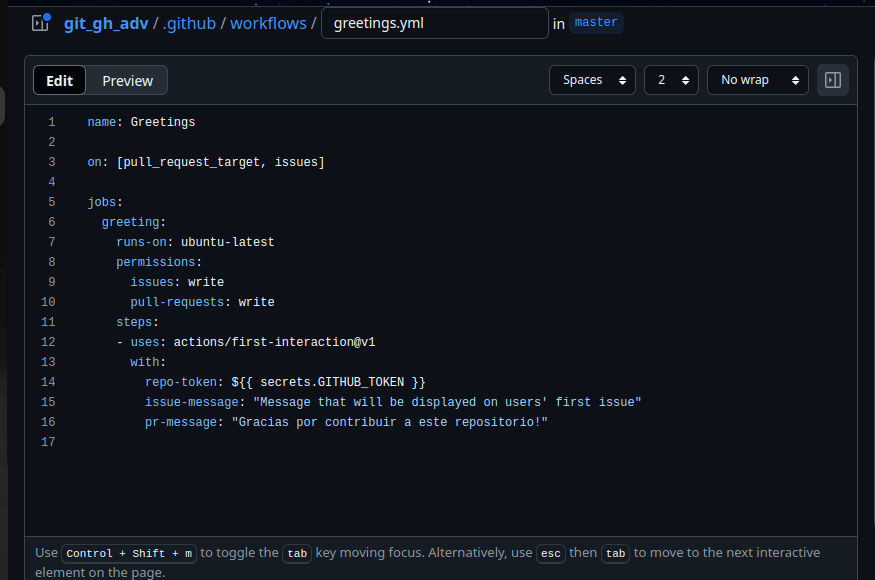Click 'Gracias por contribuir a este repositorio!' text
Image resolution: width=875 pixels, height=580 pixels.
tap(390, 423)
